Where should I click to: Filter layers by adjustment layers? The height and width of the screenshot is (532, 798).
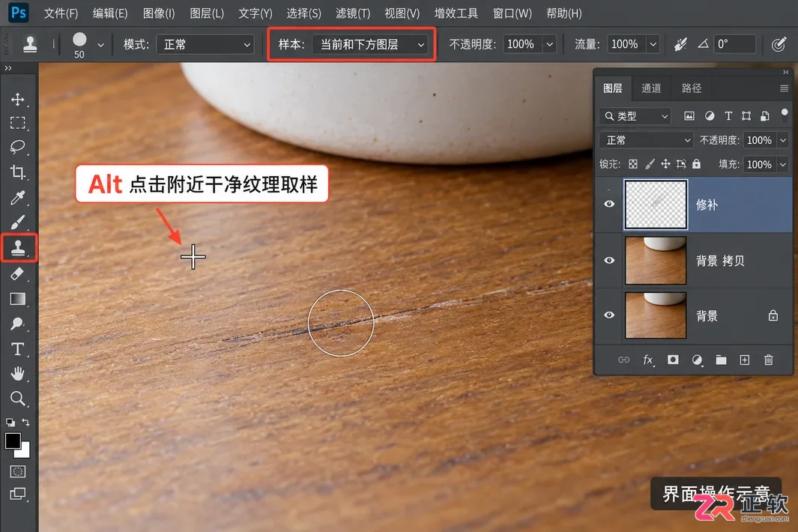[710, 116]
